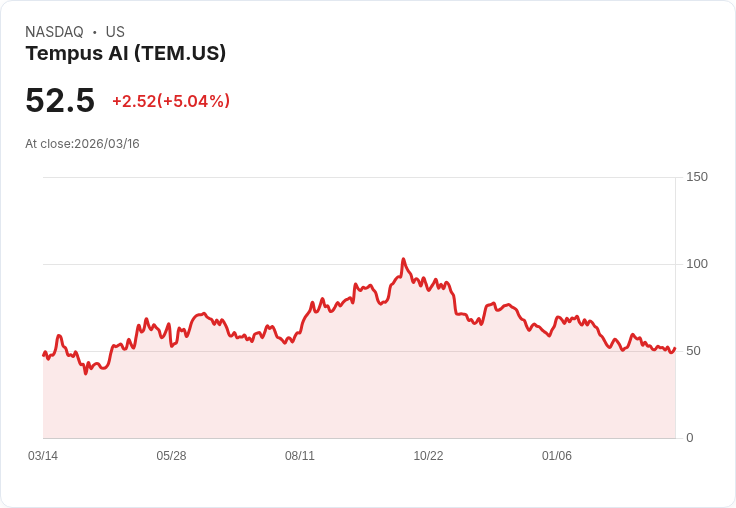This screenshot has height=508, width=736.
Task: Click the rightmost end of the price line
Action: click(675, 349)
